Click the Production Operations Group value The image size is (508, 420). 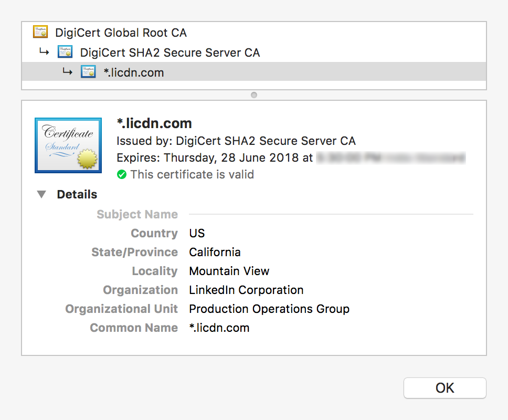click(269, 309)
